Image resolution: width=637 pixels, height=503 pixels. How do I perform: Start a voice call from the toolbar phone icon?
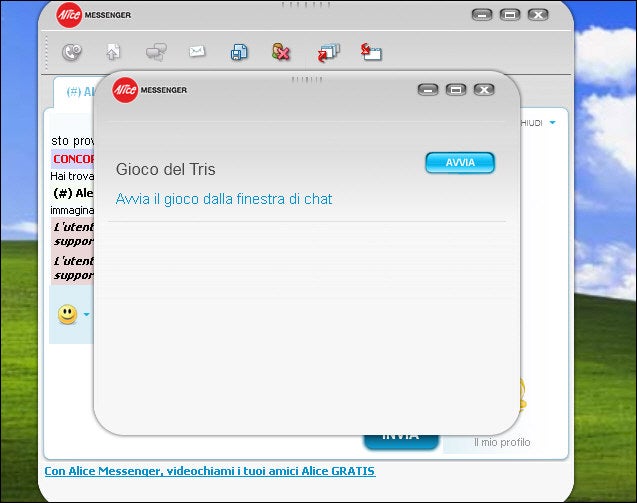tap(72, 52)
